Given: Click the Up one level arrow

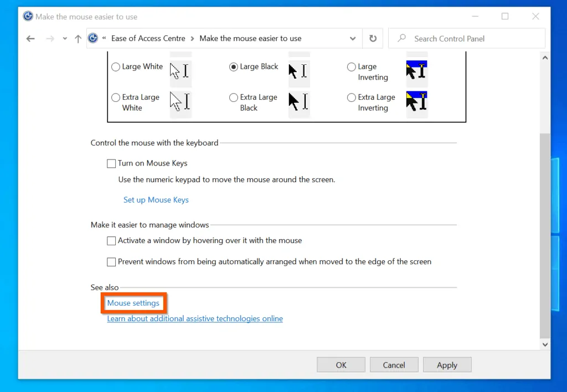Looking at the screenshot, I should pos(78,39).
